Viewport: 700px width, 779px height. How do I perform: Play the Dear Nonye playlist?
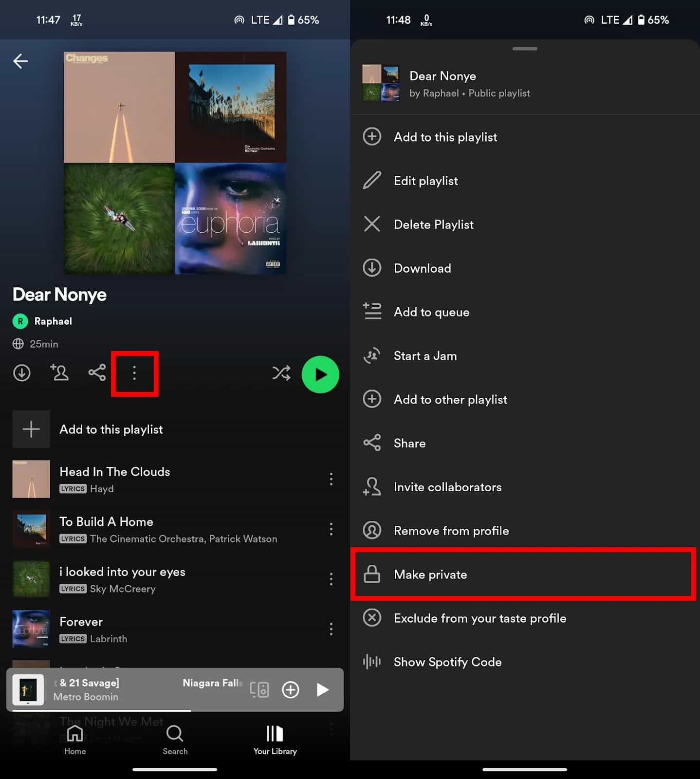click(320, 374)
